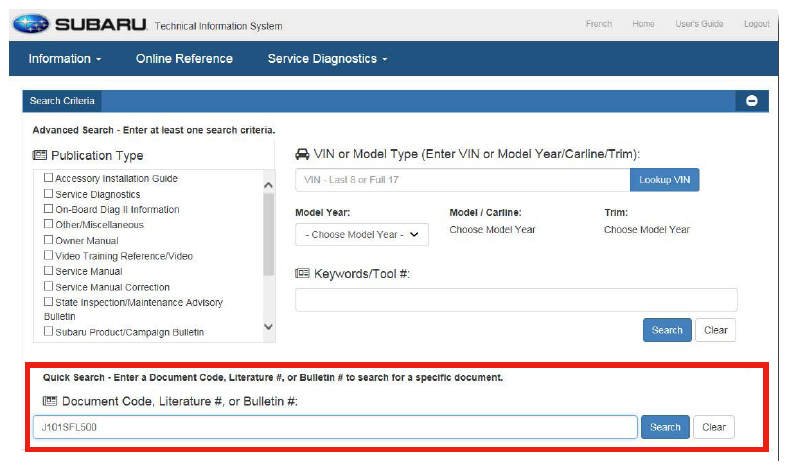This screenshot has height=470, width=788.
Task: Click the Lookup VIN button
Action: click(x=664, y=180)
